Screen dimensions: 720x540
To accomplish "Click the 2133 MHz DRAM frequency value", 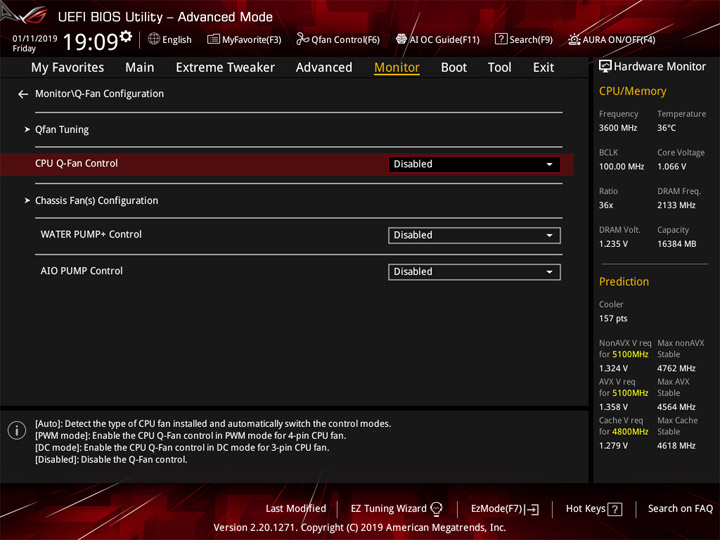I will pos(676,205).
